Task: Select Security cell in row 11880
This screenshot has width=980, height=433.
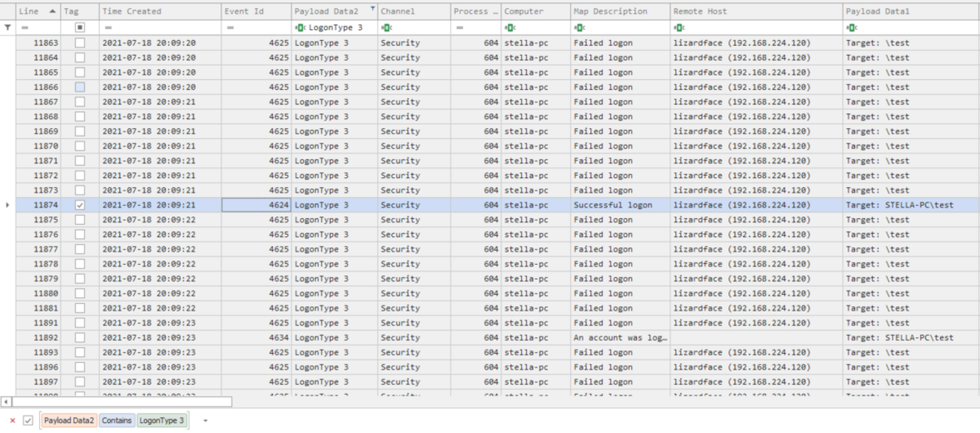Action: tap(413, 293)
